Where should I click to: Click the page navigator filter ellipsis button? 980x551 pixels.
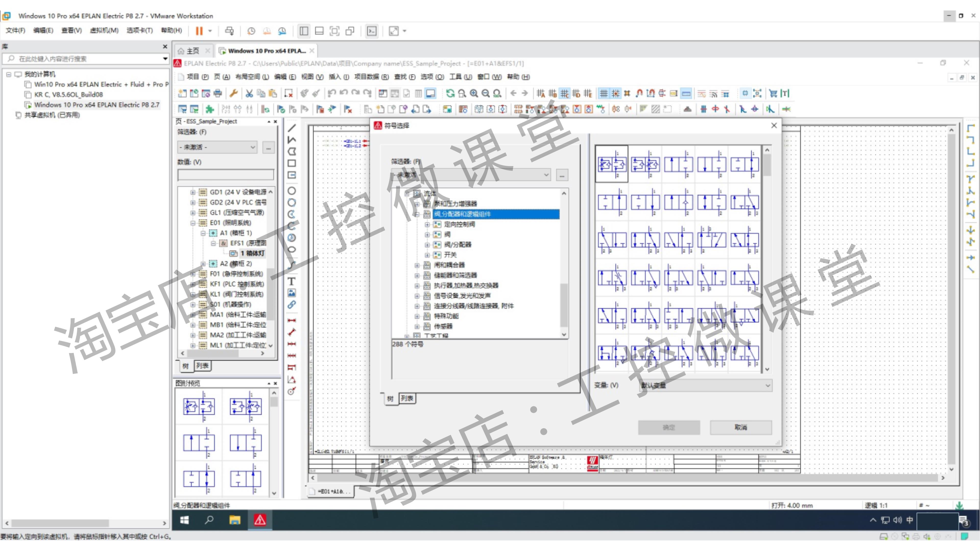[x=268, y=147]
